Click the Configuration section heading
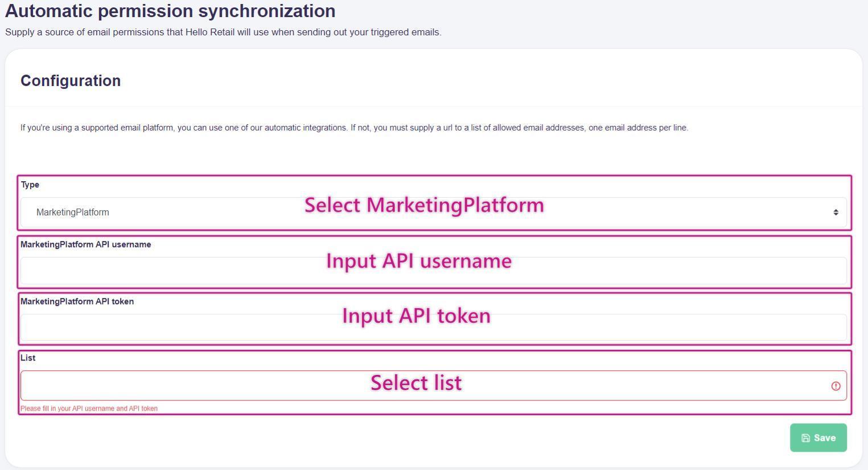 [71, 81]
